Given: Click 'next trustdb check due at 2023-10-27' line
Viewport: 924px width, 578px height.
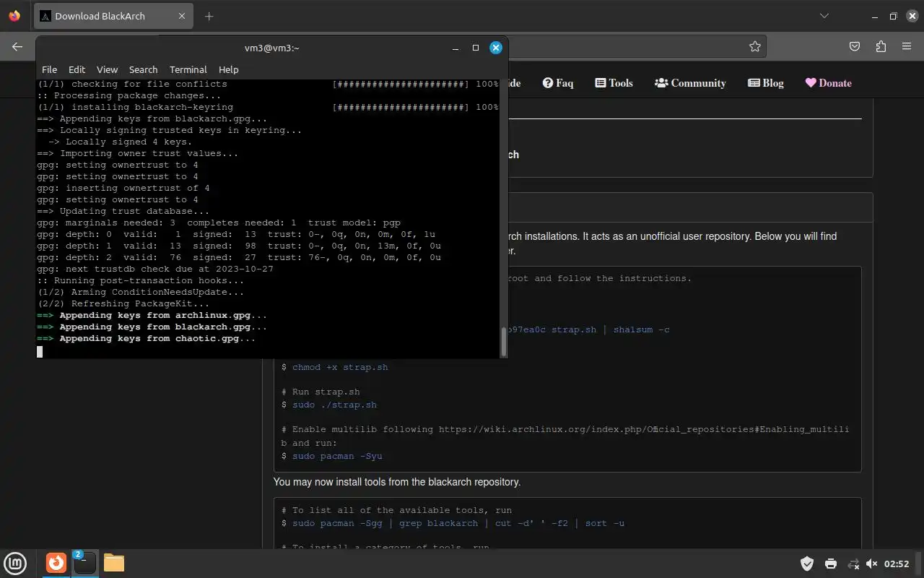Looking at the screenshot, I should (154, 269).
